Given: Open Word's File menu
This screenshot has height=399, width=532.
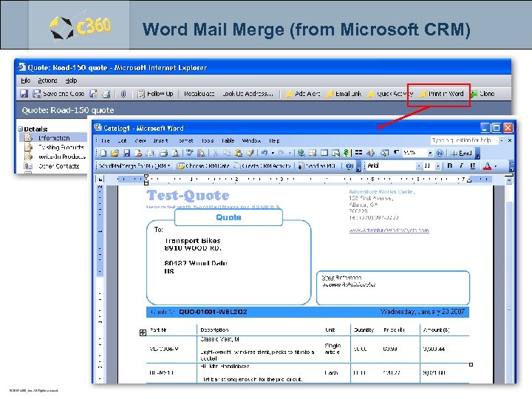Looking at the screenshot, I should 106,140.
